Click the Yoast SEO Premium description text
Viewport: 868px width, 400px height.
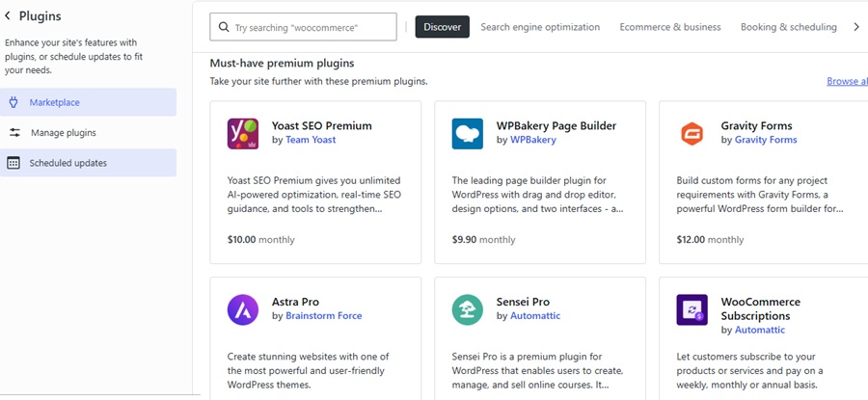(313, 195)
